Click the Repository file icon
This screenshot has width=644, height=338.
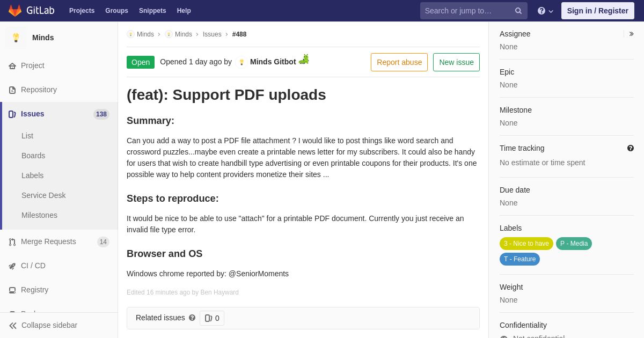coord(12,90)
